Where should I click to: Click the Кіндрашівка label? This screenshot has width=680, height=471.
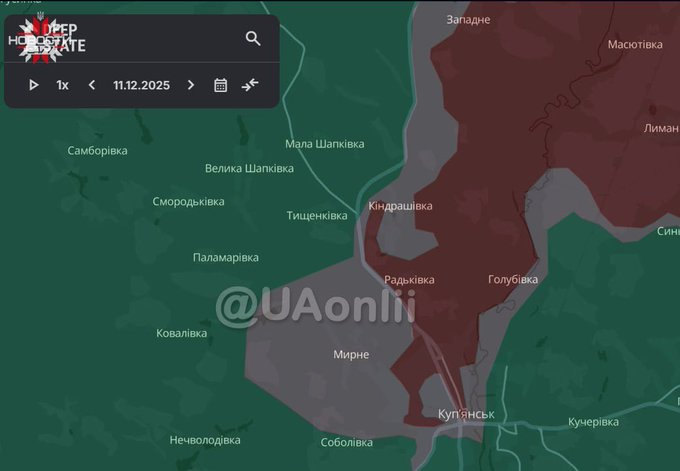point(400,206)
